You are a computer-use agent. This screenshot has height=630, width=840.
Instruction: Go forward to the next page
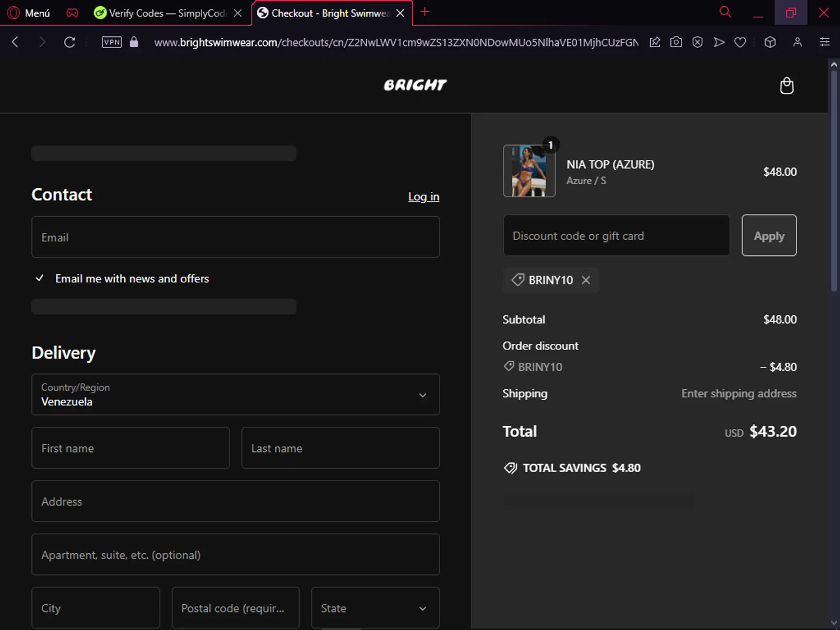pyautogui.click(x=42, y=42)
